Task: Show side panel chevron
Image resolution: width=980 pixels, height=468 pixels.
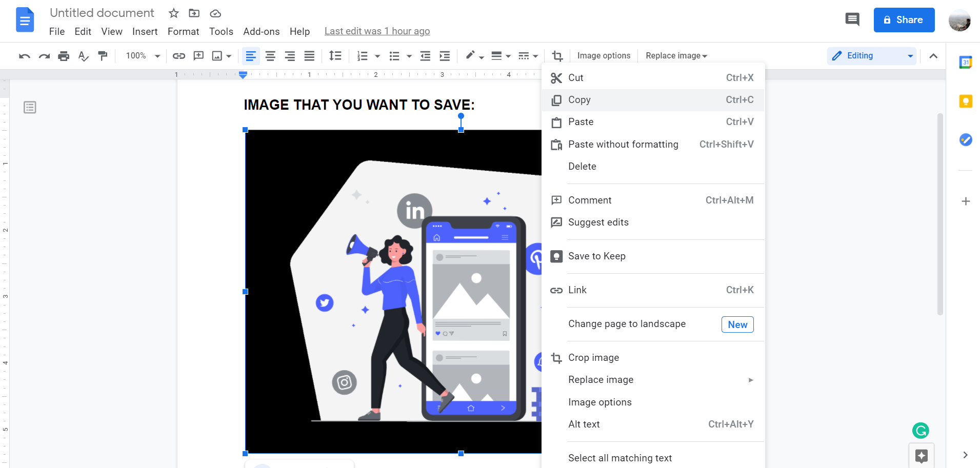Action: click(x=966, y=455)
